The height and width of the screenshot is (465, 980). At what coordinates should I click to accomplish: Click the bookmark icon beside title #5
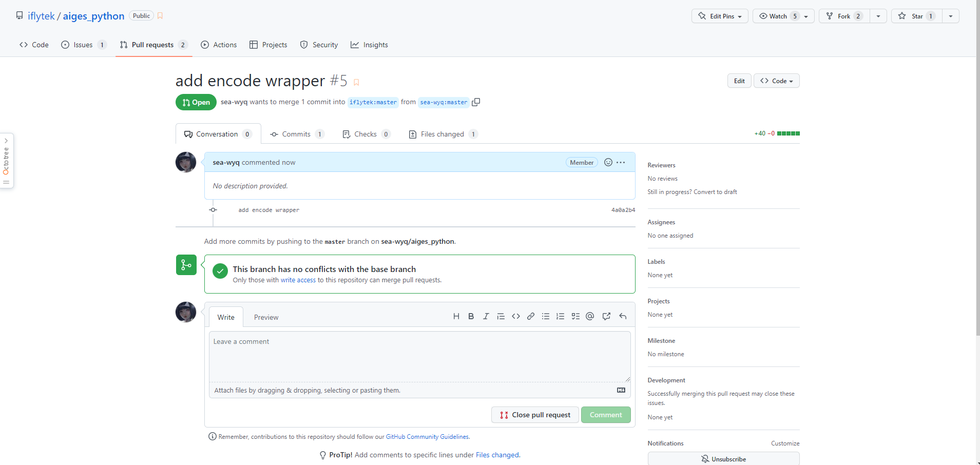[356, 82]
